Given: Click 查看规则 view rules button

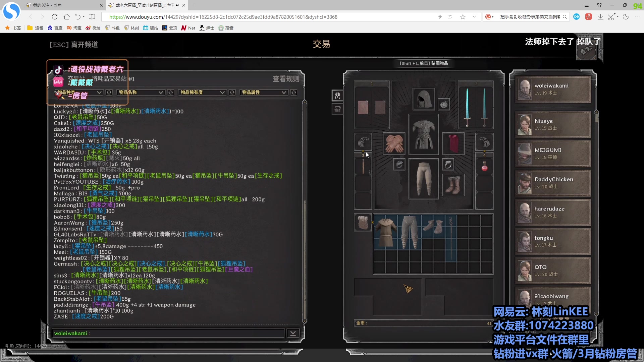Looking at the screenshot, I should pos(286,79).
